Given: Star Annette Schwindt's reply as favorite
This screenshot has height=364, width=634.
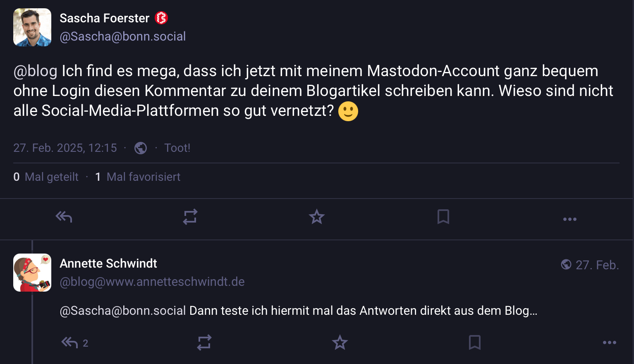Looking at the screenshot, I should click(340, 342).
